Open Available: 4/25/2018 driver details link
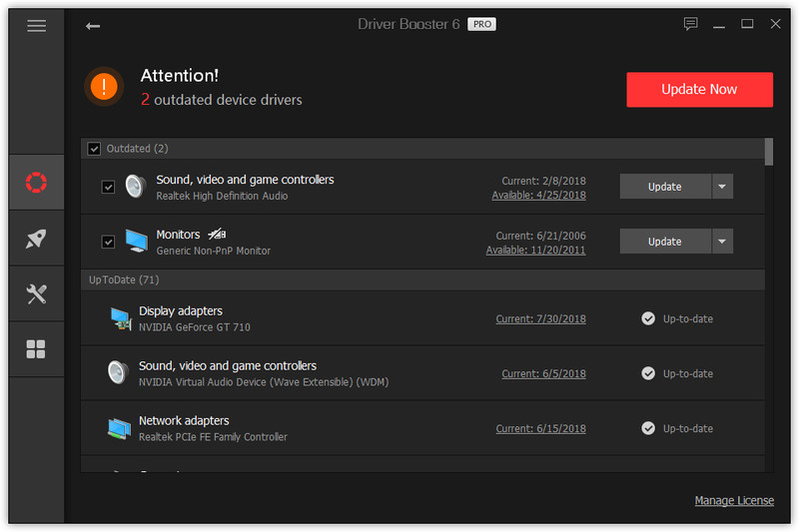799x532 pixels. click(538, 195)
